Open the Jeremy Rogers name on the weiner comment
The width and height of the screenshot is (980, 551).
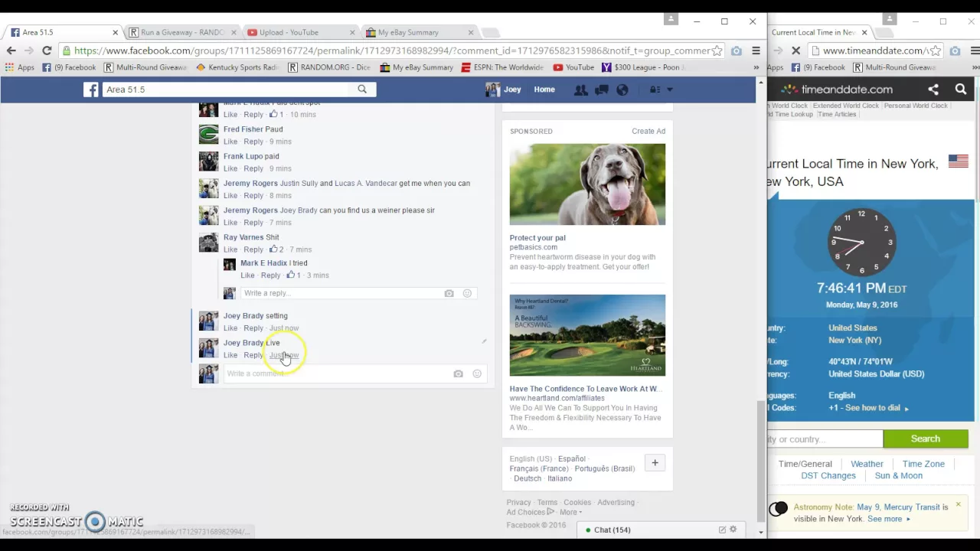pos(250,210)
